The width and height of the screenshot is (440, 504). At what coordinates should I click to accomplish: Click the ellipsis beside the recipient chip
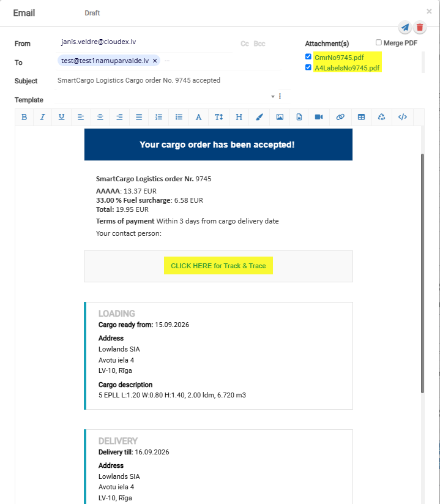coord(167,61)
